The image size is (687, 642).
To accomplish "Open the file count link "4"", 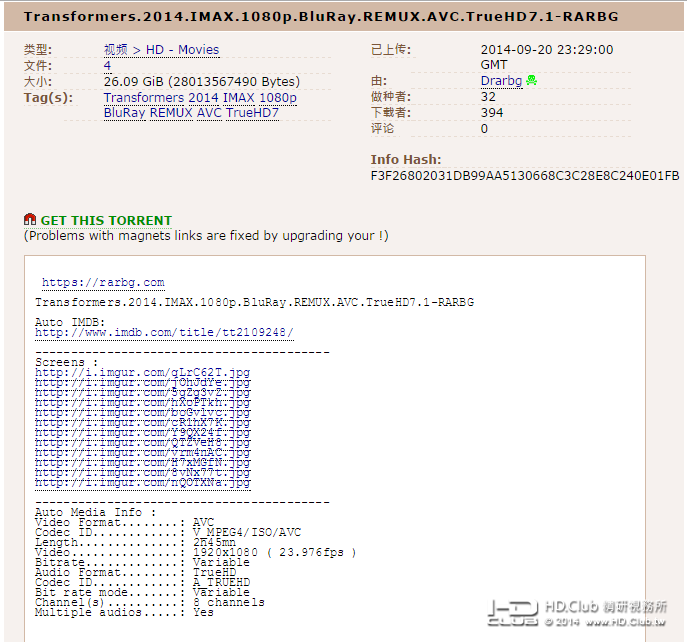I will pyautogui.click(x=107, y=66).
